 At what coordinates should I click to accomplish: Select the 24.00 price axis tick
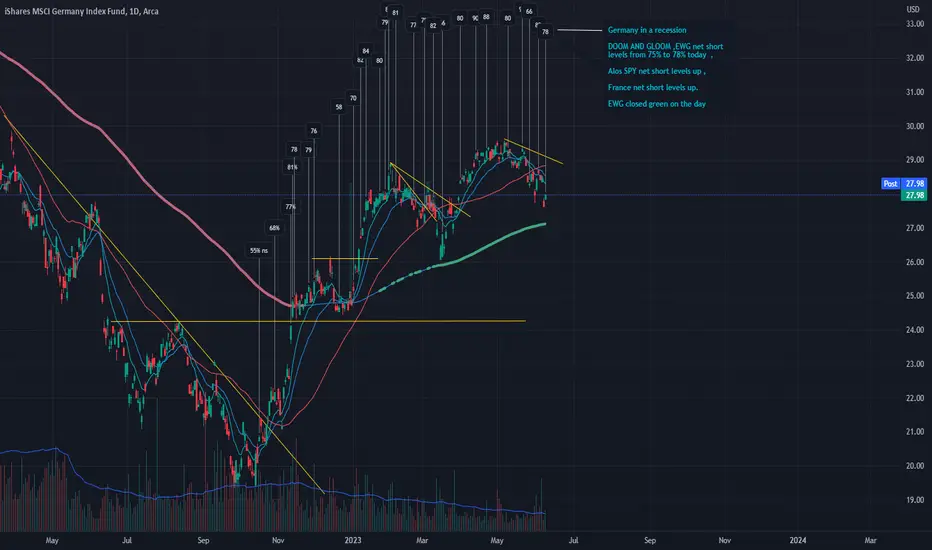pos(915,329)
